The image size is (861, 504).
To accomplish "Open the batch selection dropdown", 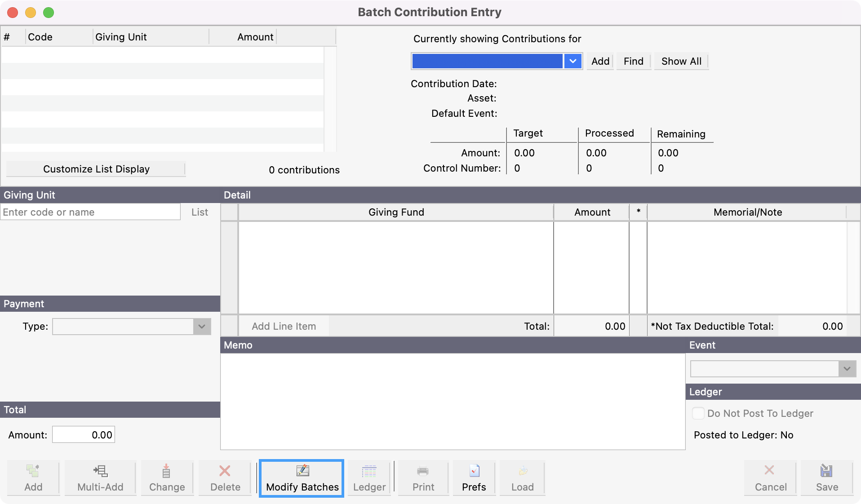I will click(x=573, y=61).
